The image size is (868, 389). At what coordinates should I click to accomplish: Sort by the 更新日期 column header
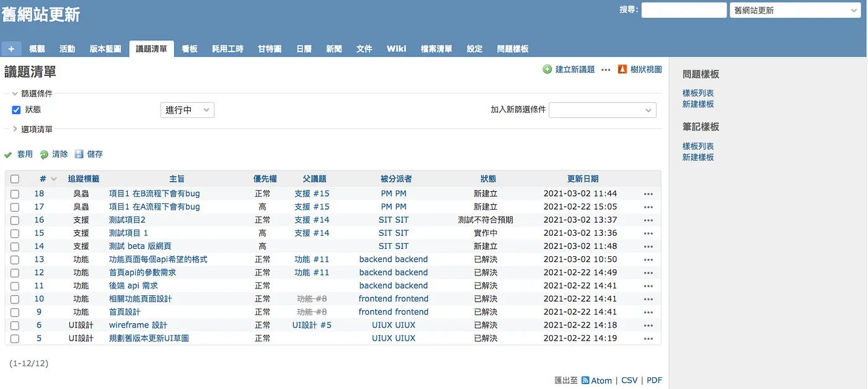click(583, 179)
